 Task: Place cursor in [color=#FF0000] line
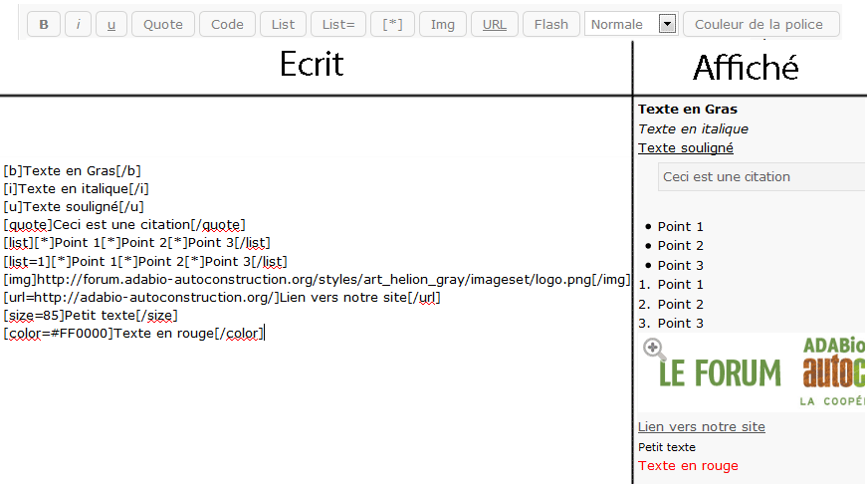click(x=134, y=334)
